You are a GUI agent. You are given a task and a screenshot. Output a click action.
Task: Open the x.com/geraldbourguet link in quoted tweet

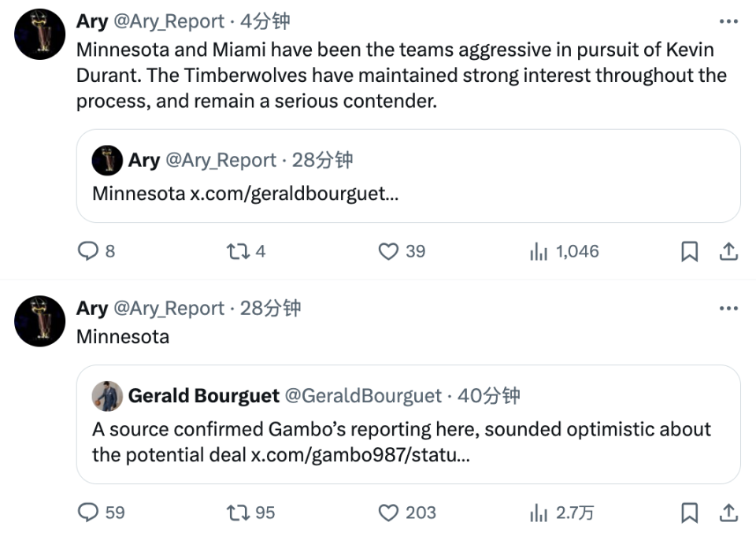click(x=294, y=194)
